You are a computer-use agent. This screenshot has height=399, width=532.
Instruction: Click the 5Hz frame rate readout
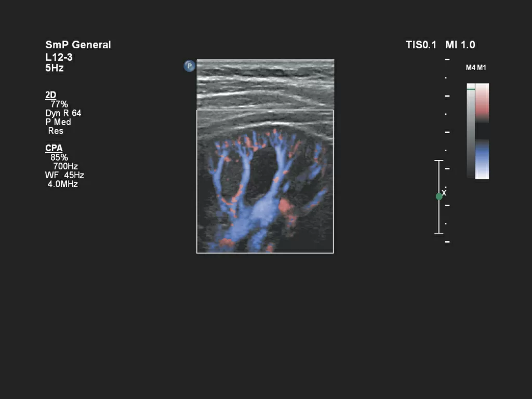click(55, 68)
